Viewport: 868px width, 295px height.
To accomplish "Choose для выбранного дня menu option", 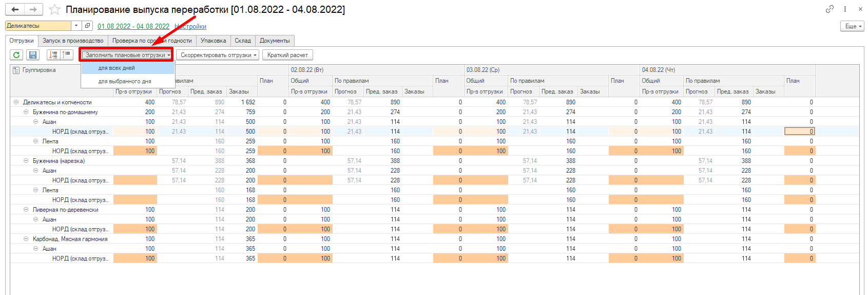I will tap(125, 81).
